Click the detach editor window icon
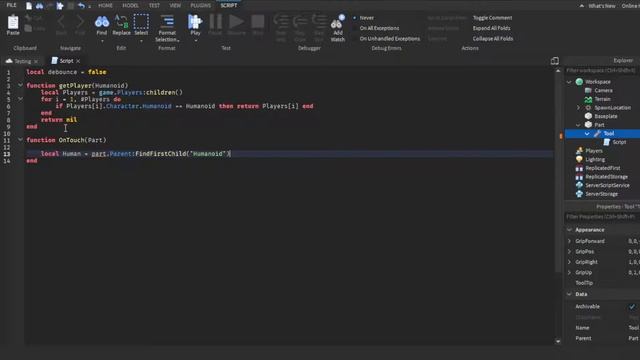Screen dimensions: 640x360 tap(554, 61)
